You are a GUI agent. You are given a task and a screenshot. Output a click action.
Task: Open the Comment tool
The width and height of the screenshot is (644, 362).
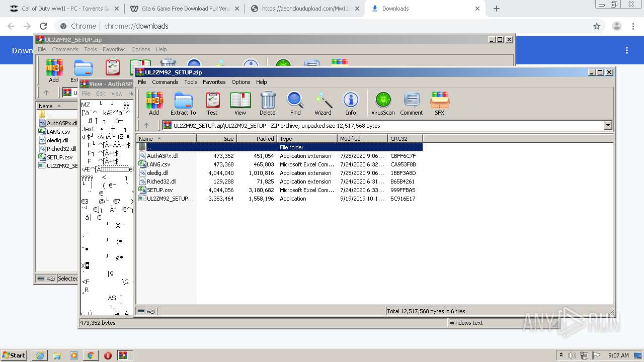point(412,103)
